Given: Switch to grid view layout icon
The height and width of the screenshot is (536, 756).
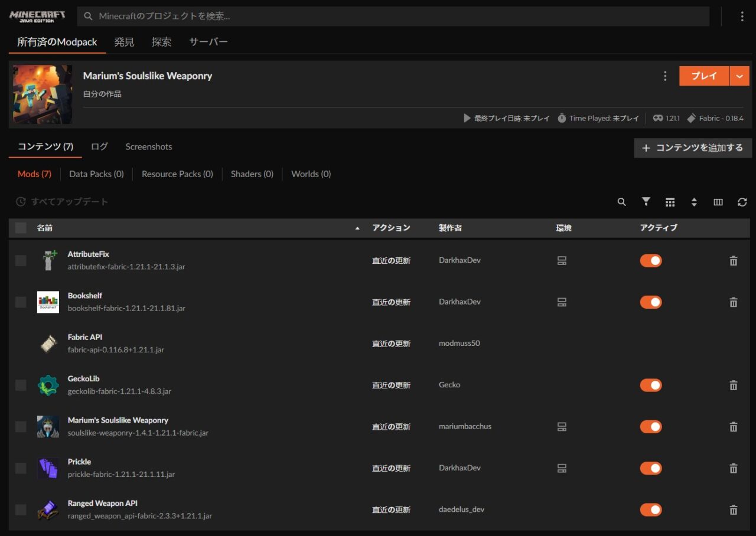Looking at the screenshot, I should [x=670, y=202].
